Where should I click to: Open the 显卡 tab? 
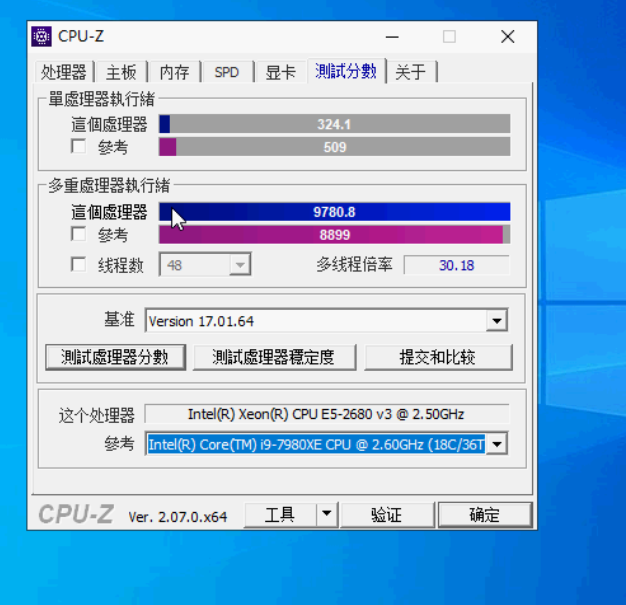click(x=280, y=72)
